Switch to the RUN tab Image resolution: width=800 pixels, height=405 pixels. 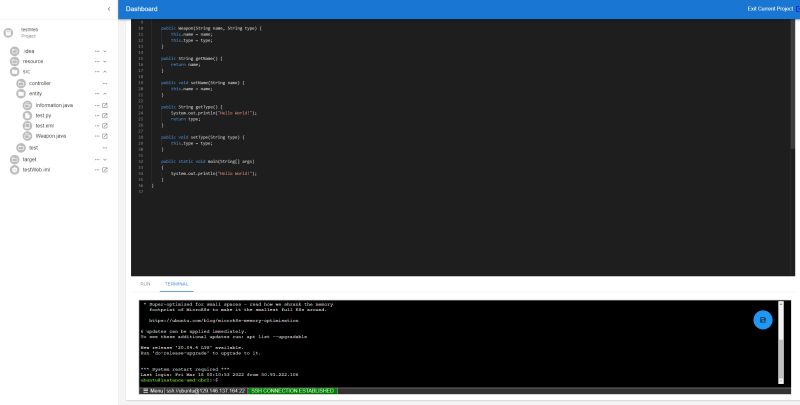coord(145,284)
